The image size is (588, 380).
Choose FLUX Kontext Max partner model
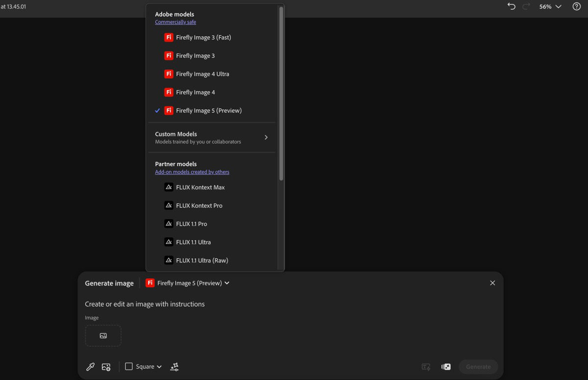pos(200,187)
